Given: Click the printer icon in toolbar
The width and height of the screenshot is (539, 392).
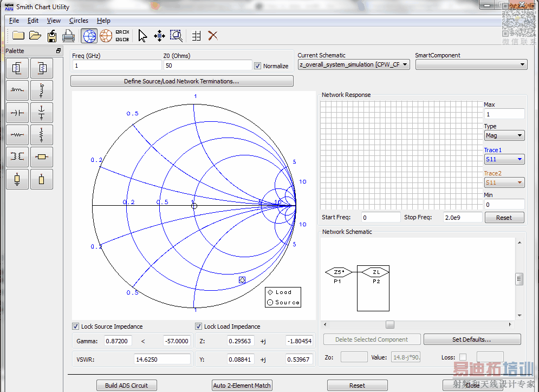Looking at the screenshot, I should [68, 36].
